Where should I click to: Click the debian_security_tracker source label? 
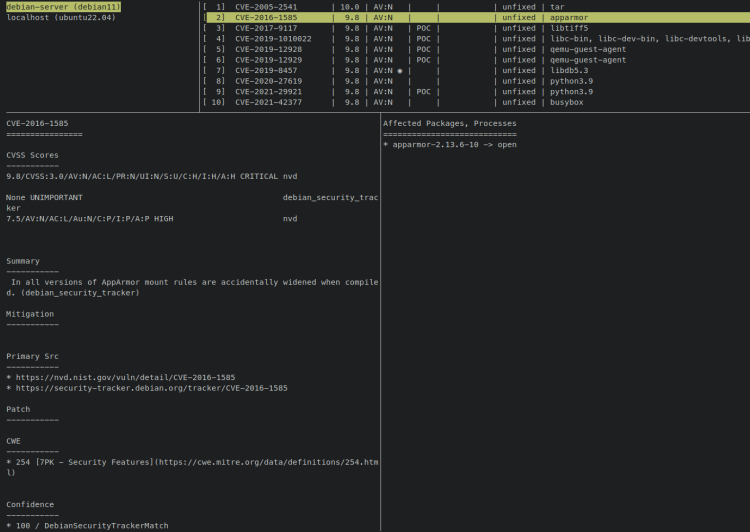pos(330,197)
